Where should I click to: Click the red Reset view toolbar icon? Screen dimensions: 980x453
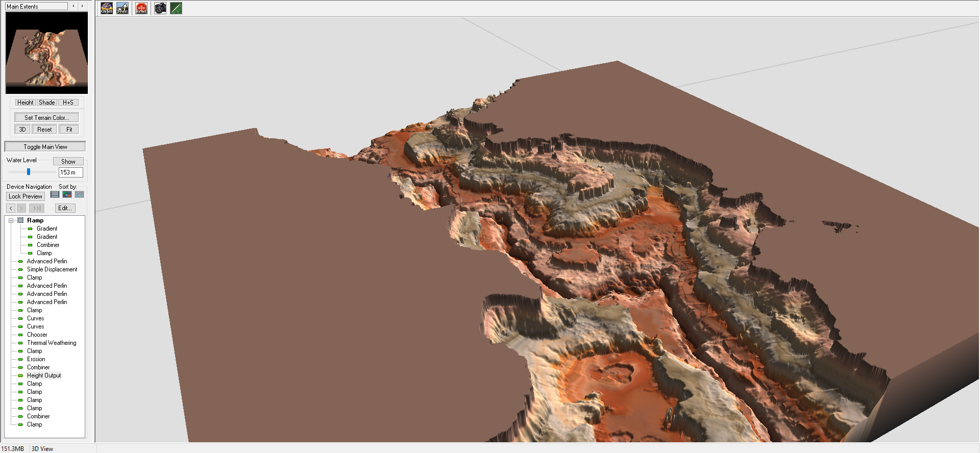coord(141,8)
